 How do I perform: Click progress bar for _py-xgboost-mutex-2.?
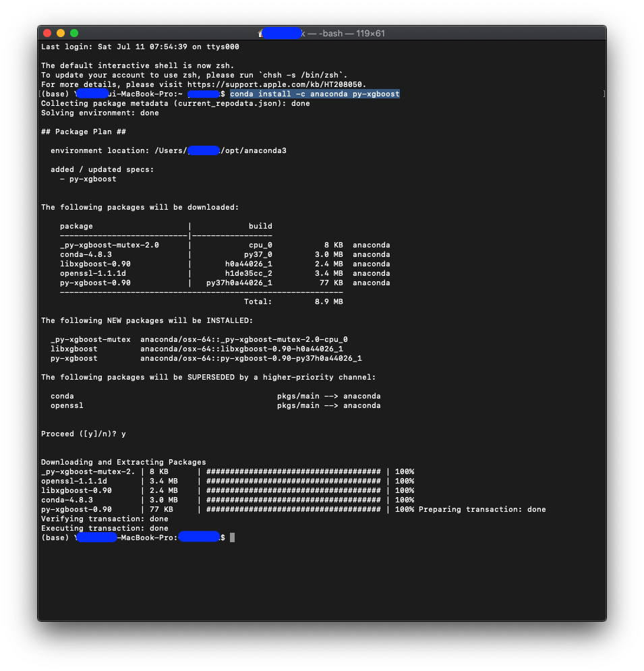(293, 471)
